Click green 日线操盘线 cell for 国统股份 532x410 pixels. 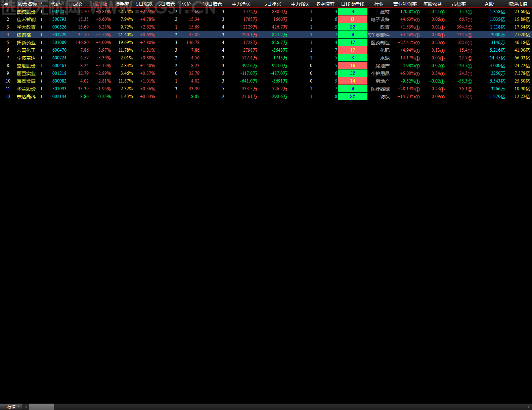tap(353, 12)
